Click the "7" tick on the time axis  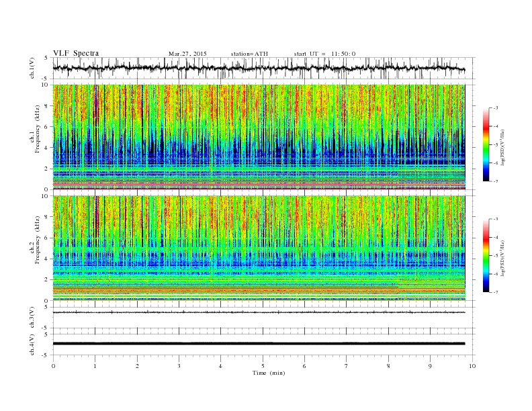point(346,366)
